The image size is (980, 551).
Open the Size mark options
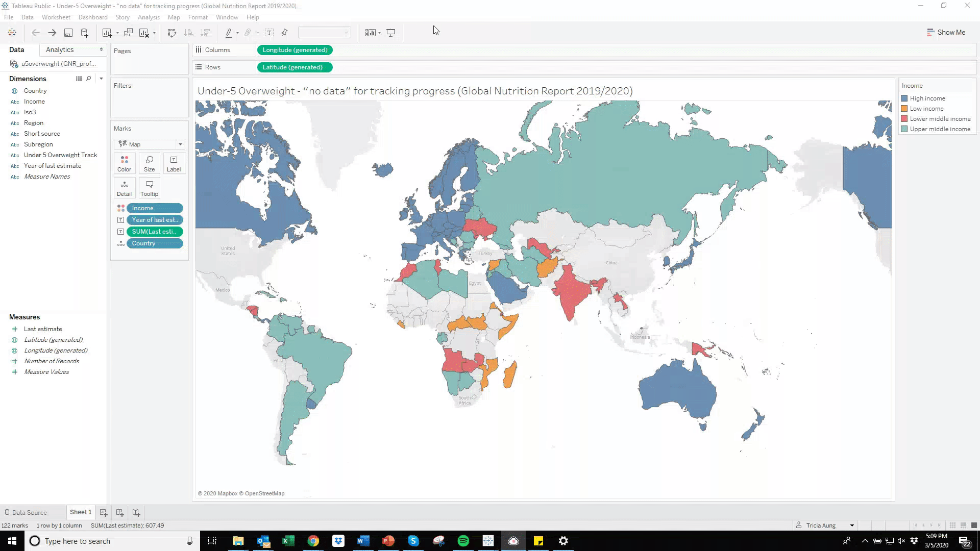149,163
